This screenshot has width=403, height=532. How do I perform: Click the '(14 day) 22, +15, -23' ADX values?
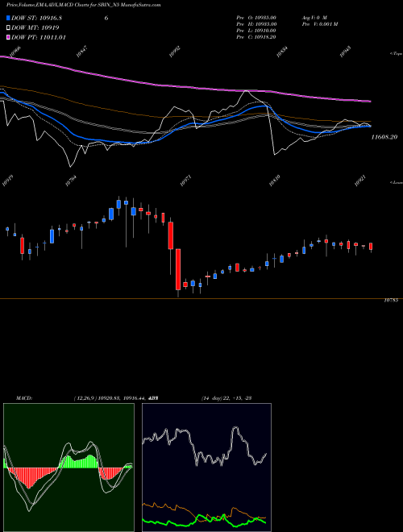[x=226, y=398]
